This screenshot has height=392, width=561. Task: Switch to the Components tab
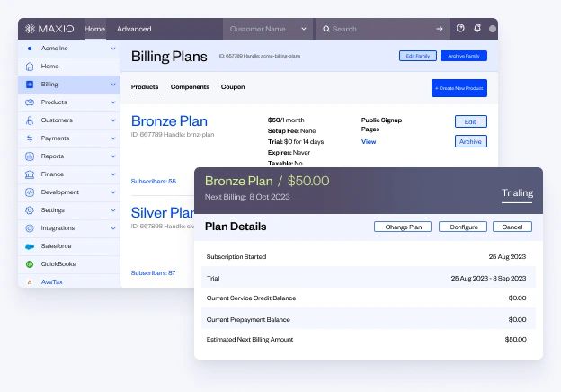(x=190, y=87)
